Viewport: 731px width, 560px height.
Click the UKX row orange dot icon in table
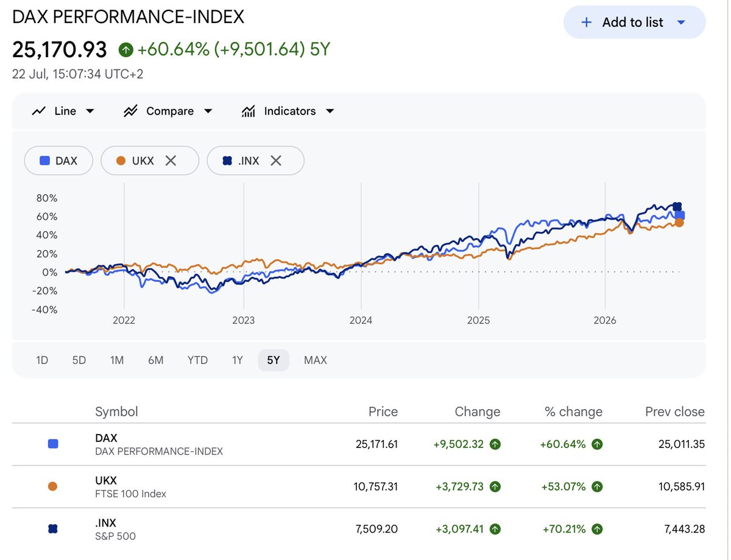[x=52, y=486]
